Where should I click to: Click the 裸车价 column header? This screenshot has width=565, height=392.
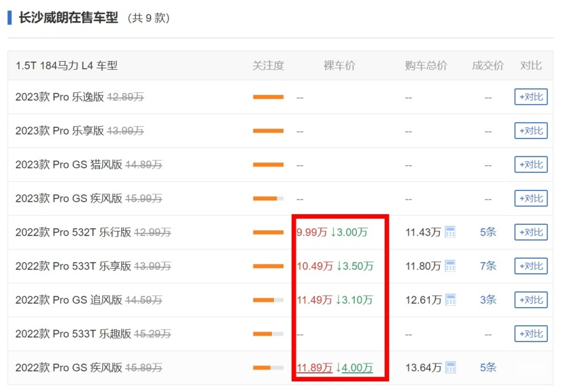click(339, 66)
